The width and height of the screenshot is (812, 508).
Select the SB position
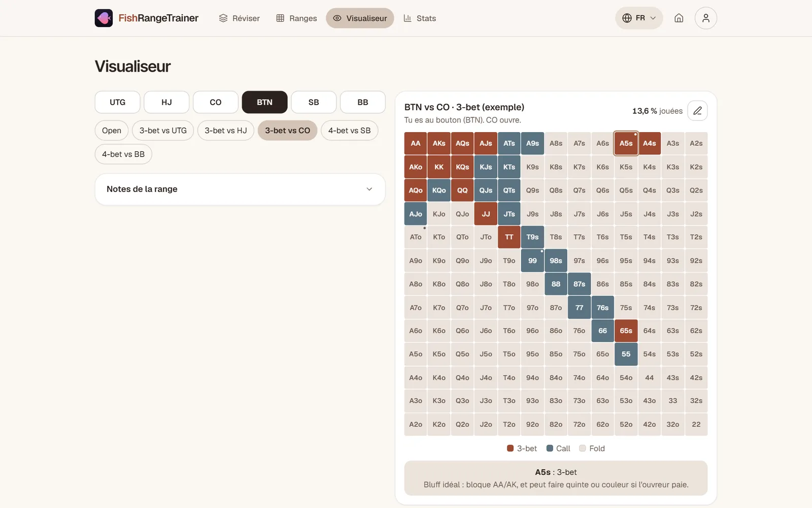[x=314, y=102]
